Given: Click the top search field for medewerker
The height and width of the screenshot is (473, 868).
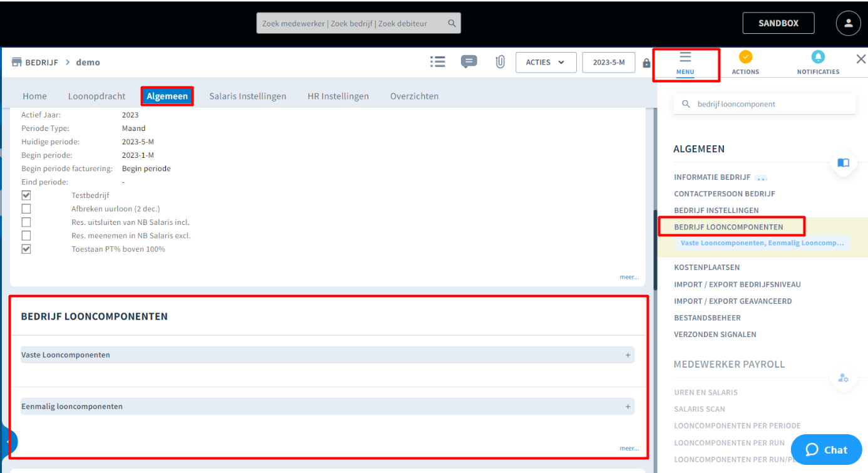Looking at the screenshot, I should (351, 24).
